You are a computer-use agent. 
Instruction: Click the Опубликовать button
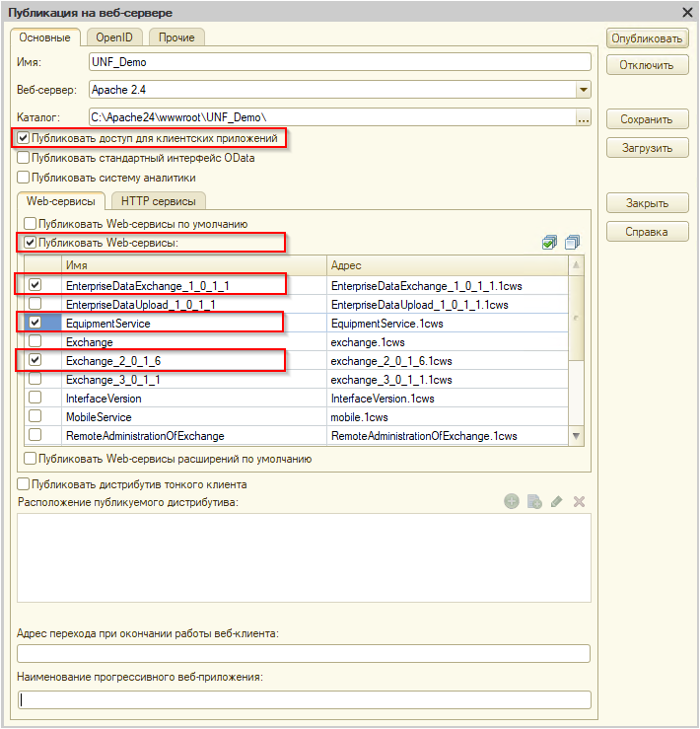[x=647, y=38]
